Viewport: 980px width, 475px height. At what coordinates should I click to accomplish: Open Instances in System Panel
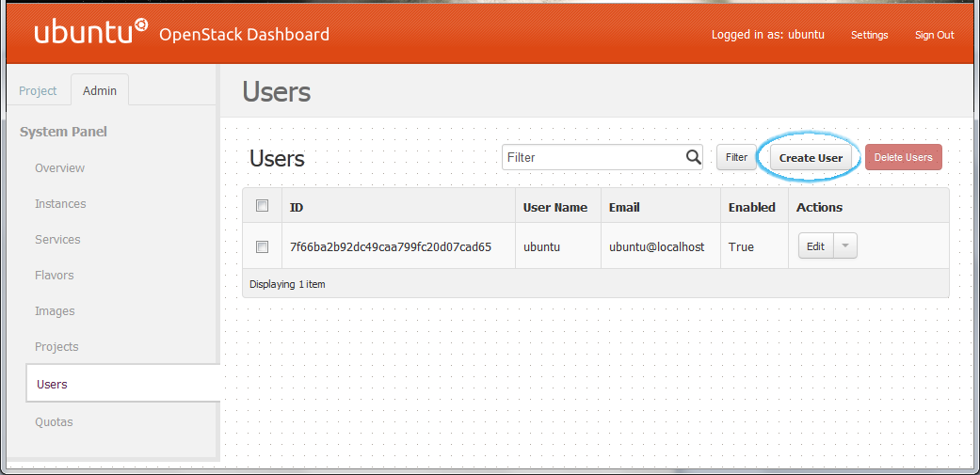60,203
